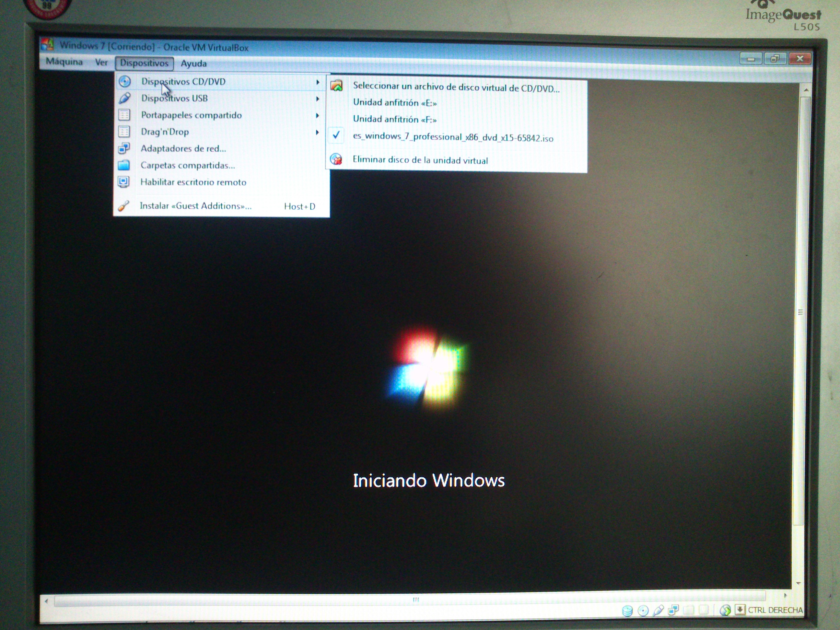Viewport: 840px width, 630px height.
Task: Choose Seleccionar un archivo de disco virtual
Action: click(456, 87)
